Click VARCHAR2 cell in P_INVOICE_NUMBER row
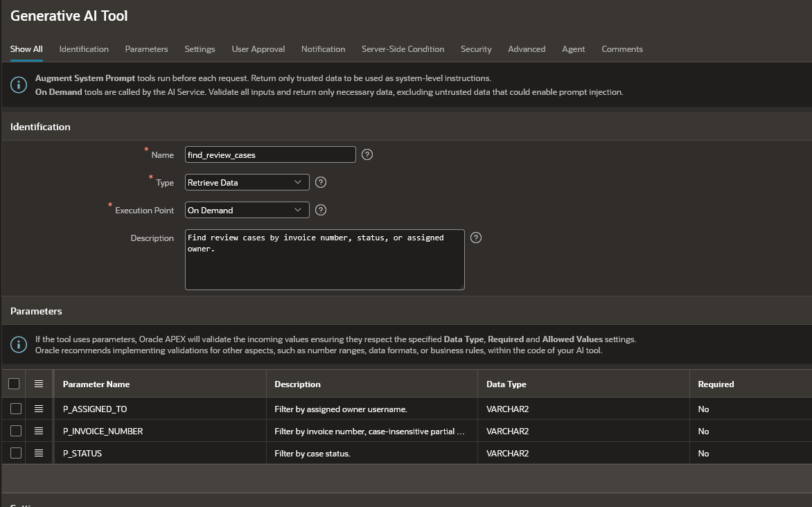The image size is (812, 507). pyautogui.click(x=583, y=431)
